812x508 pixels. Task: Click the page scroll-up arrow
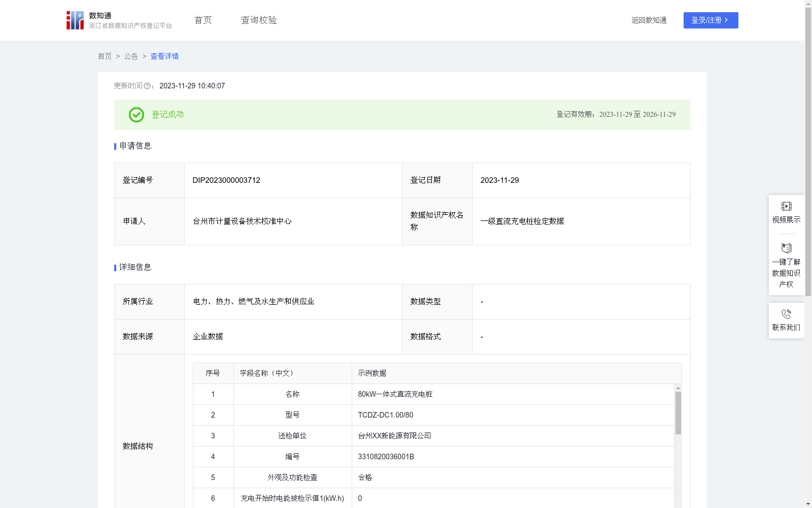[x=808, y=4]
